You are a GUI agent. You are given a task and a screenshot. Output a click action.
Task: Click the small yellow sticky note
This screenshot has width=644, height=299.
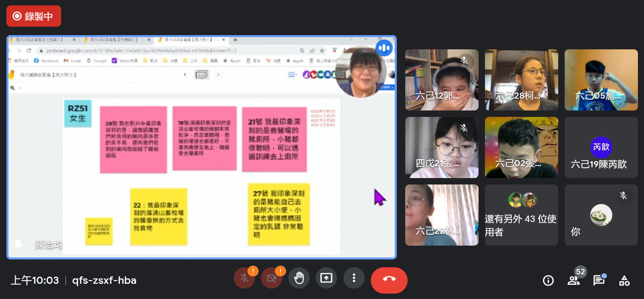[x=99, y=231]
